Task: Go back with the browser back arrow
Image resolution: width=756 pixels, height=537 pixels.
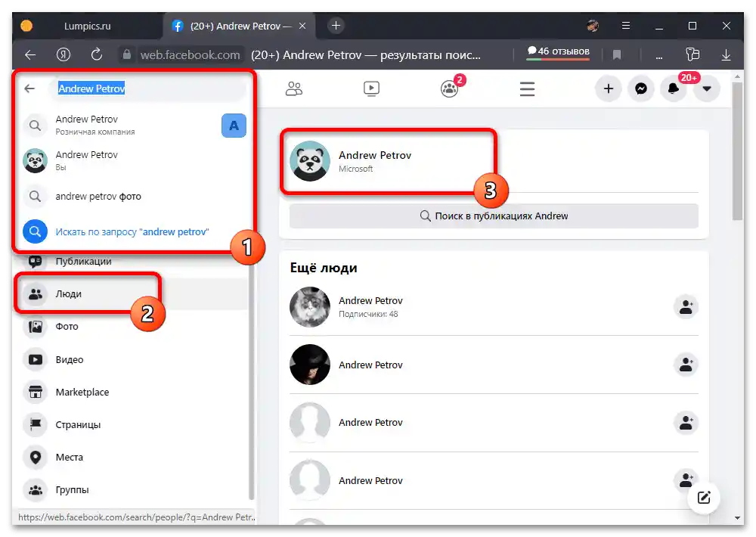Action: tap(30, 55)
